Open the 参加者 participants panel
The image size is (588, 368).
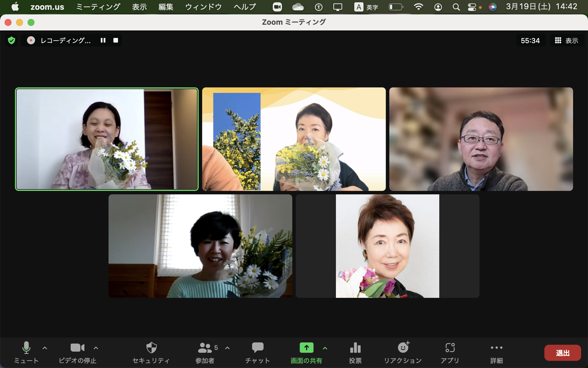pyautogui.click(x=205, y=352)
